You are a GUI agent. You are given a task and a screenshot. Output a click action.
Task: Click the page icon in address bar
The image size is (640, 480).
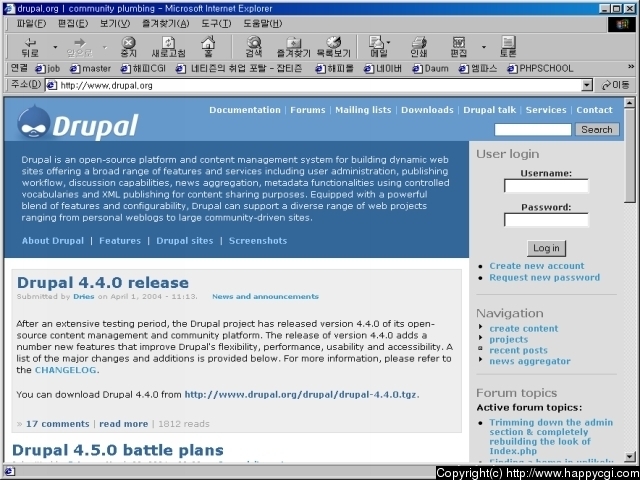51,85
